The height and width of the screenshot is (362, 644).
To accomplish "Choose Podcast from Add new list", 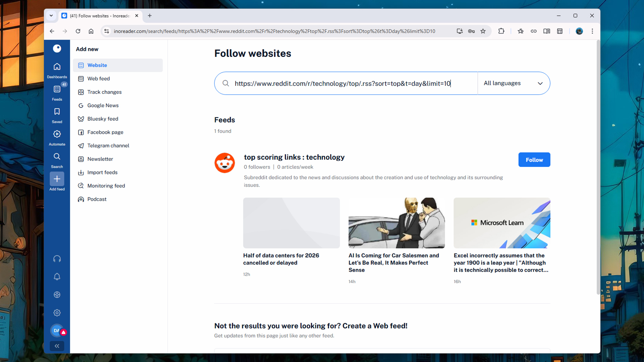I will pos(97,199).
